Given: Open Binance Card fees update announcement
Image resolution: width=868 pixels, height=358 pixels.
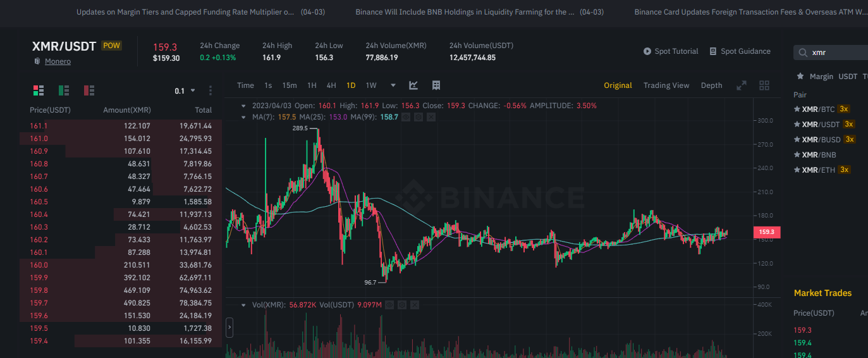Looking at the screenshot, I should click(751, 12).
